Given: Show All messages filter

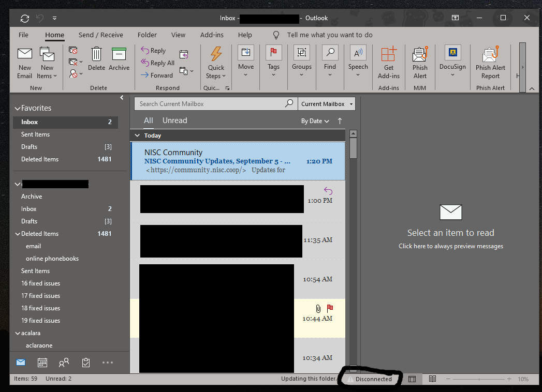Looking at the screenshot, I should (148, 120).
